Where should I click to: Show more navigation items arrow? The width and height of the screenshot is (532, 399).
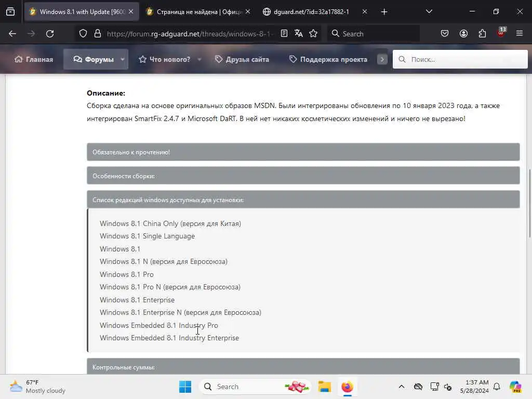[382, 59]
